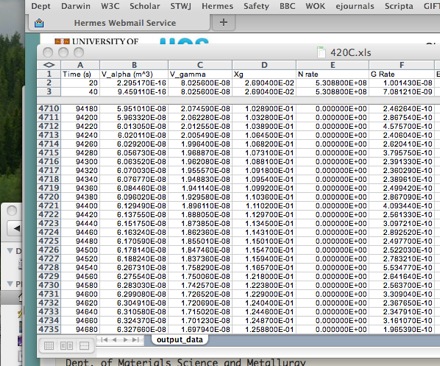Switch to Page Layout view icon
Screen dimensions: 440x366
[66, 346]
